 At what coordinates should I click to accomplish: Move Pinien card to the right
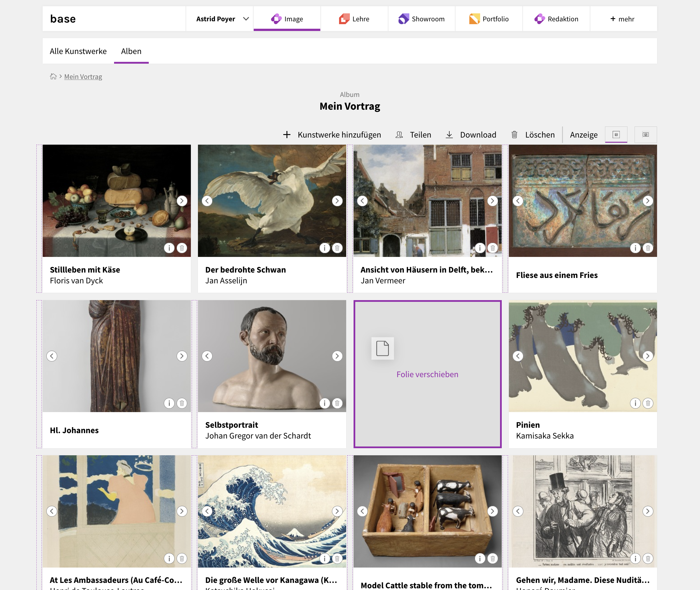[648, 356]
